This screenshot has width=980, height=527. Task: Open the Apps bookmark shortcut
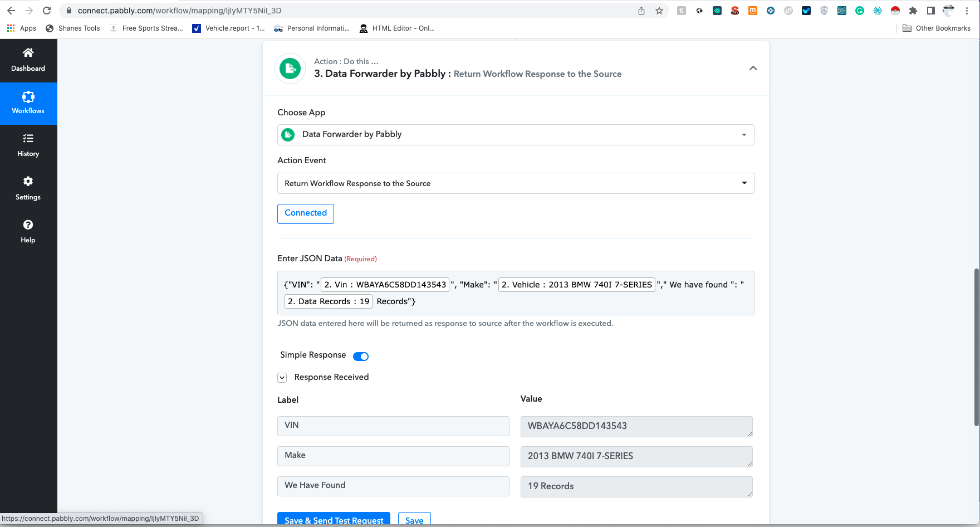[22, 28]
